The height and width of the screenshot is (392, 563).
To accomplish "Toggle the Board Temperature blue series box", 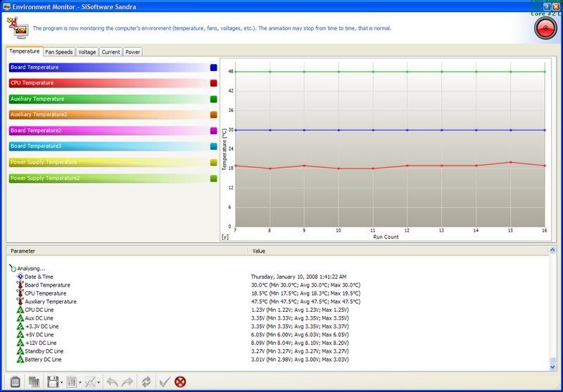I will (214, 68).
